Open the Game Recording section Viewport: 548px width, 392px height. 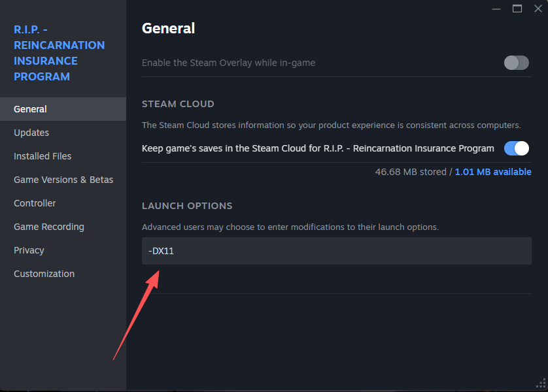(49, 227)
